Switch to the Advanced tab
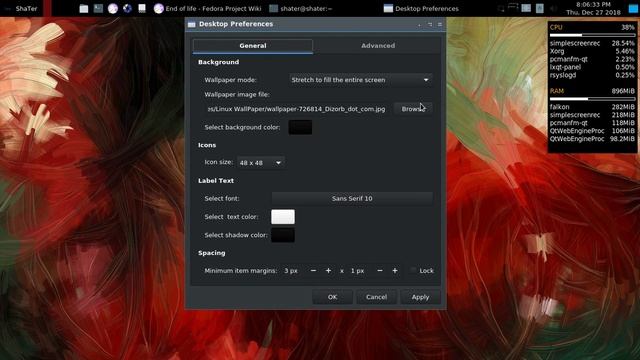This screenshot has height=360, width=640. point(378,46)
